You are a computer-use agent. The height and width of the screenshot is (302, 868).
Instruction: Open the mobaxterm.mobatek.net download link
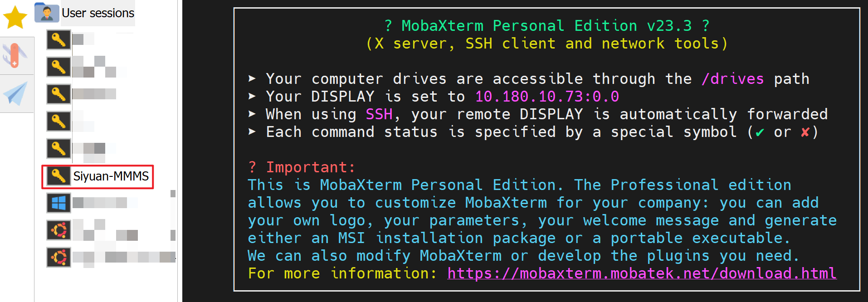642,273
